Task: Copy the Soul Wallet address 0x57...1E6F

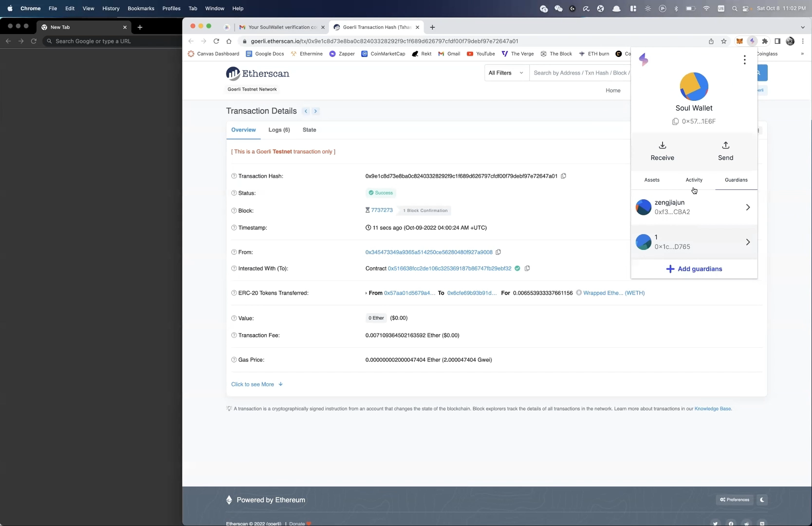Action: 675,121
